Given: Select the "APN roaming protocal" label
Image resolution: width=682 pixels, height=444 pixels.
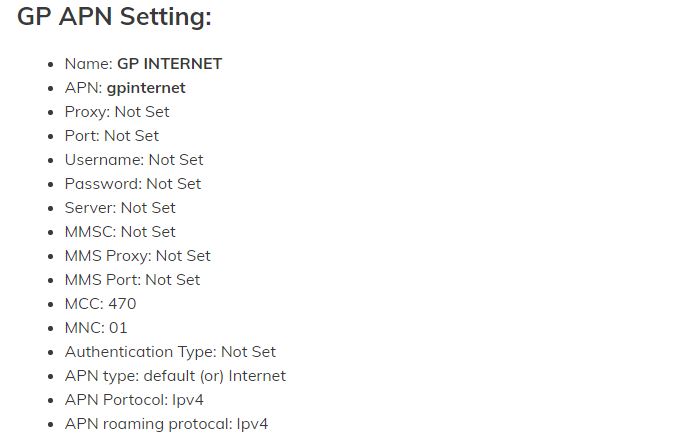Looking at the screenshot, I should [146, 424].
